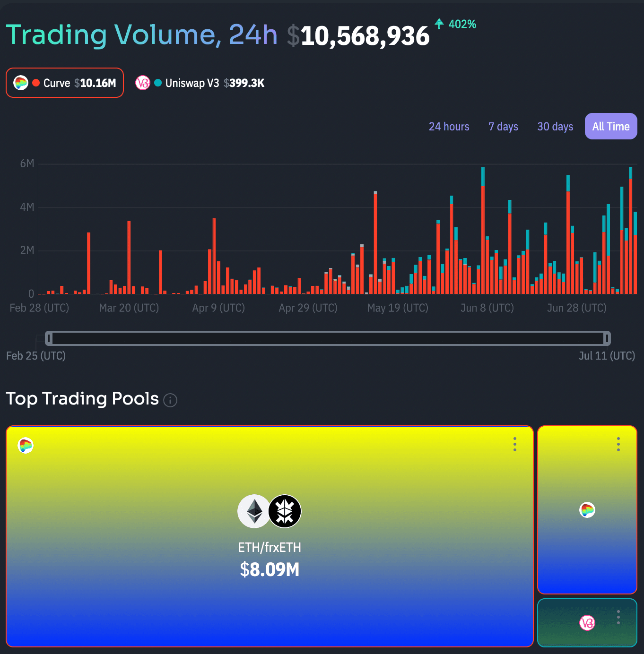Select the 30 days time range

[x=555, y=127]
